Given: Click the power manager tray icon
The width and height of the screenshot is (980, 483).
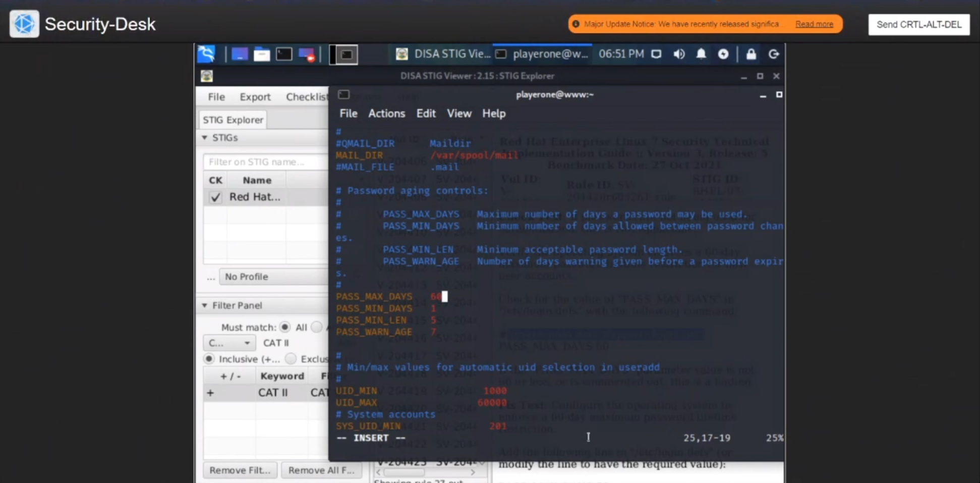Looking at the screenshot, I should 723,54.
